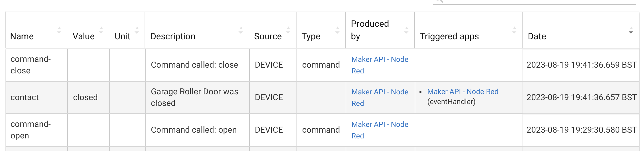Toggle sort on the Unit column
The image size is (644, 151).
click(x=137, y=30)
